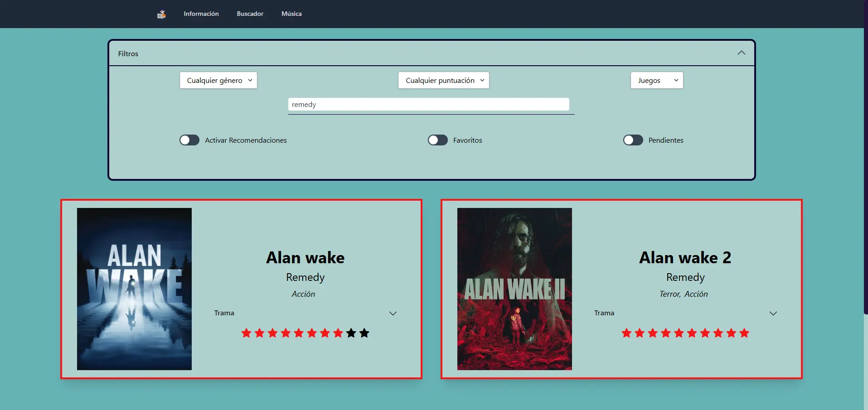Image resolution: width=868 pixels, height=410 pixels.
Task: Rate Alan wake three stars
Action: point(272,333)
